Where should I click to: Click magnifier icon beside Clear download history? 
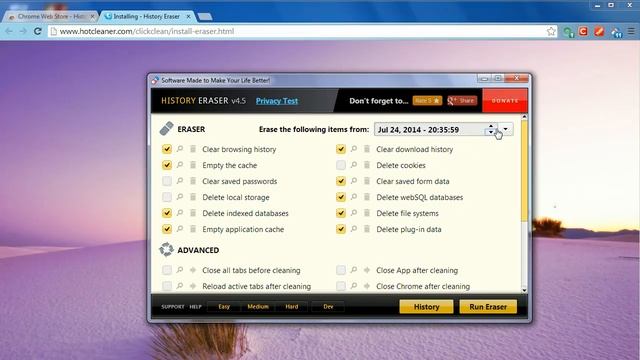(x=354, y=149)
